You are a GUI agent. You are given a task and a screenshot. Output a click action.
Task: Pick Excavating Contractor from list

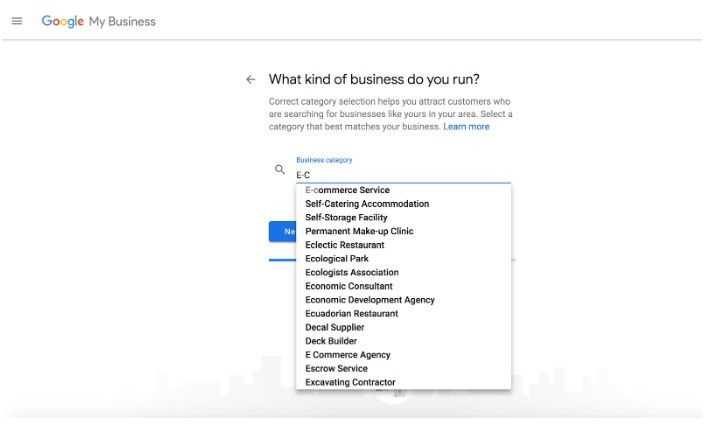point(350,383)
